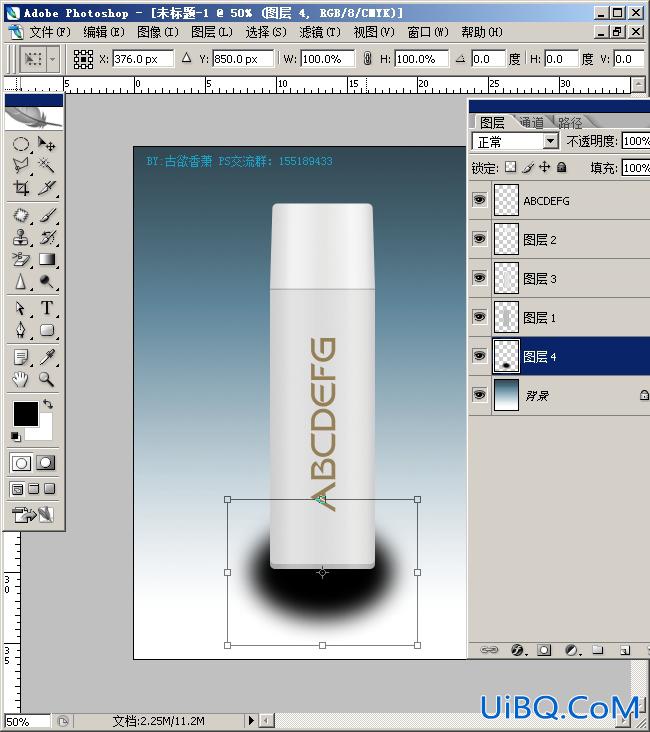Select the Polygonal Lasso tool
This screenshot has width=650, height=732.
click(x=21, y=165)
